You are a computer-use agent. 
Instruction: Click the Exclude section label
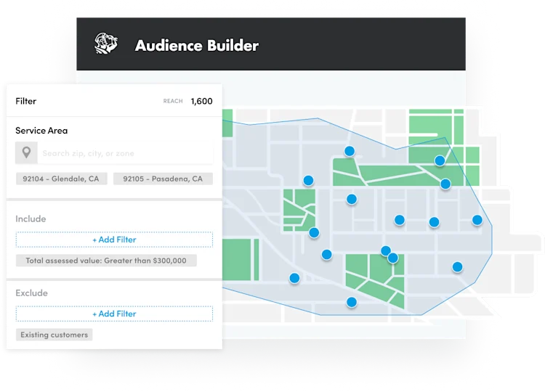point(31,293)
